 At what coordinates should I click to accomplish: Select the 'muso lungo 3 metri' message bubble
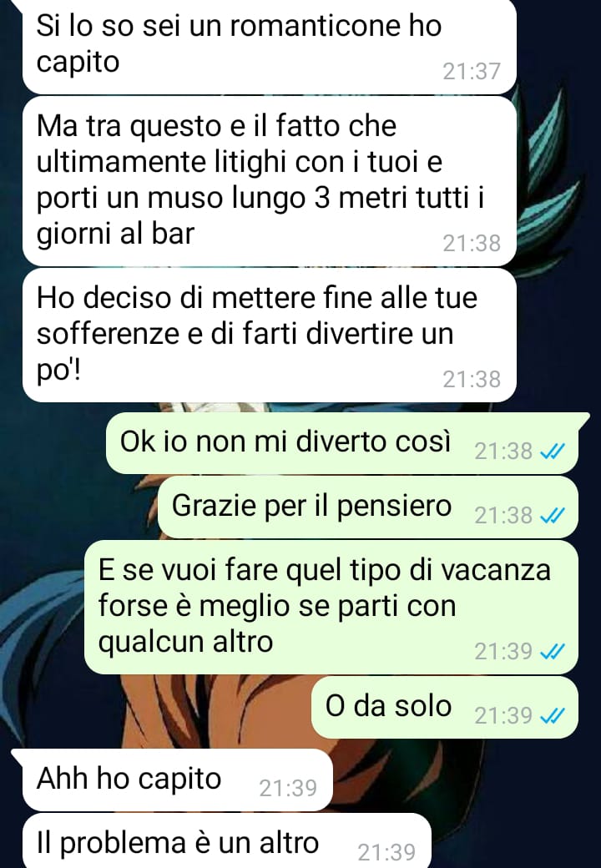coord(270,181)
